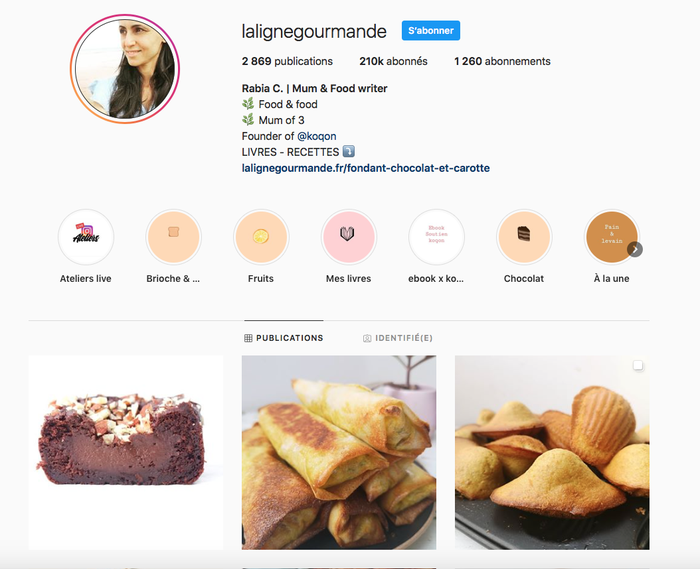View the 210k abonnés list
Screen dimensions: 700x569
393,61
